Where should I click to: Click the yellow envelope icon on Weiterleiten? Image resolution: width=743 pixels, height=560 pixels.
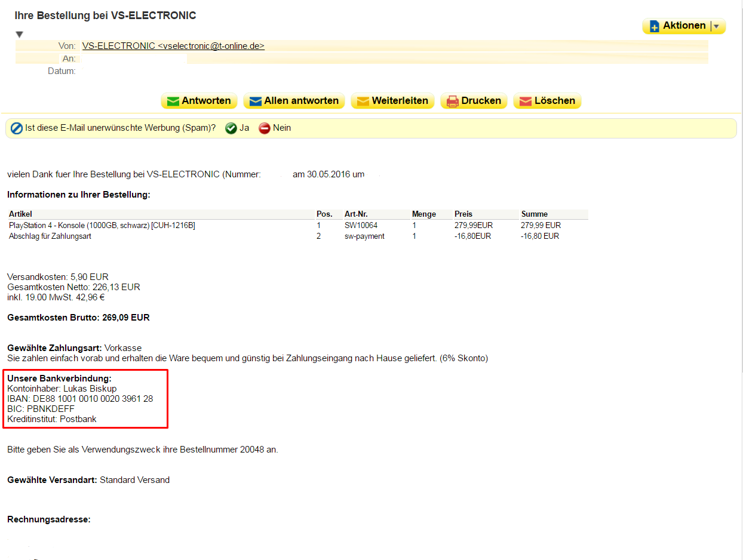coord(363,101)
